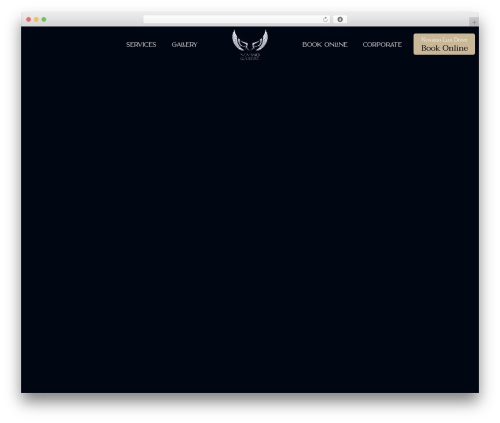Focus the browser address bar
This screenshot has height=423, width=500.
[237, 19]
